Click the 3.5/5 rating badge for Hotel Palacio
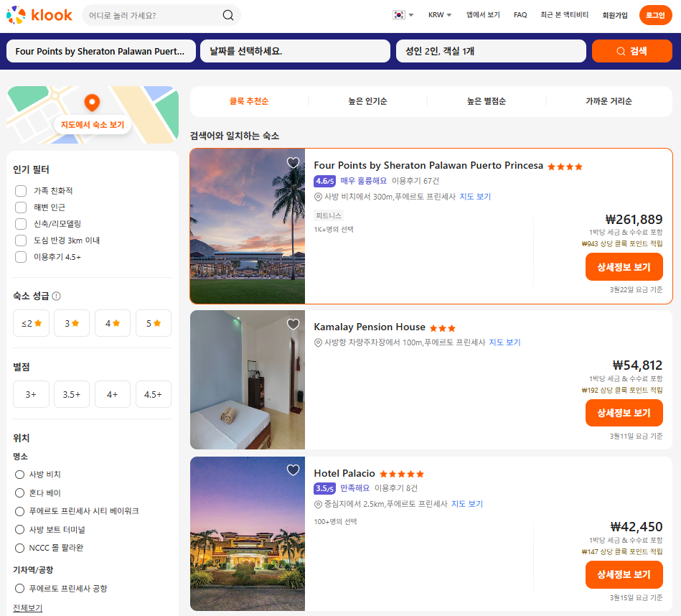681x616 pixels. 325,488
